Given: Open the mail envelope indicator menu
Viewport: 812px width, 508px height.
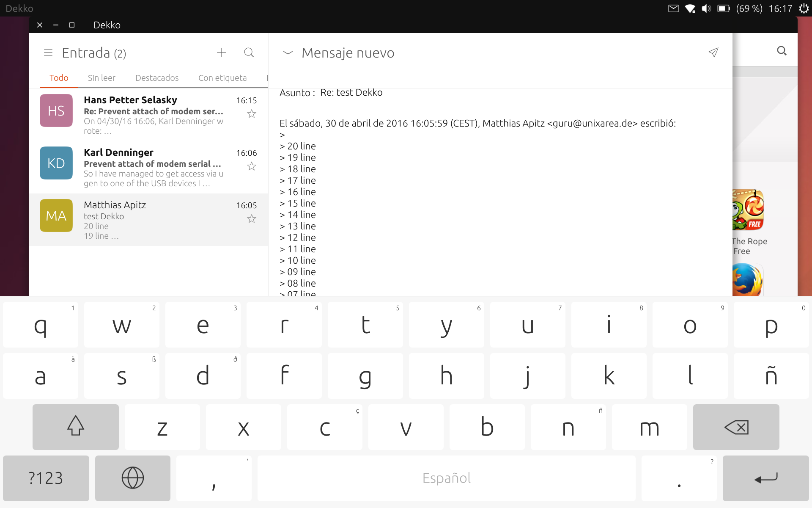Looking at the screenshot, I should 673,8.
